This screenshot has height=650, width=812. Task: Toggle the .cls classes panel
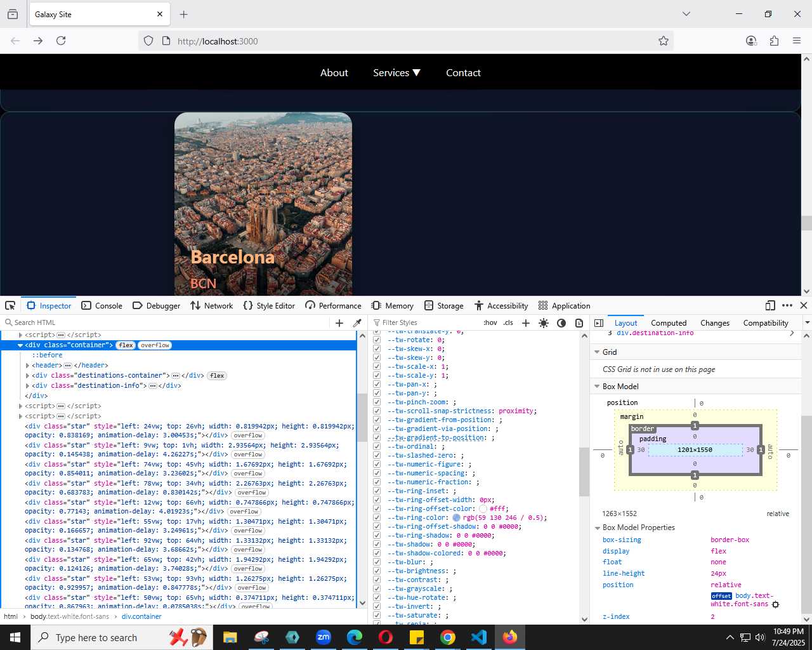(x=508, y=322)
